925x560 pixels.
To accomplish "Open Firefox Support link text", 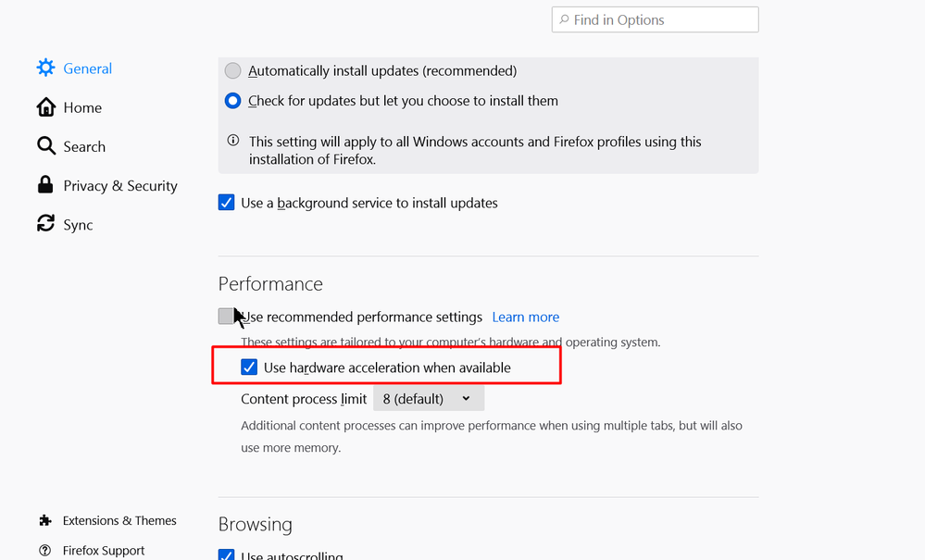I will tap(103, 550).
